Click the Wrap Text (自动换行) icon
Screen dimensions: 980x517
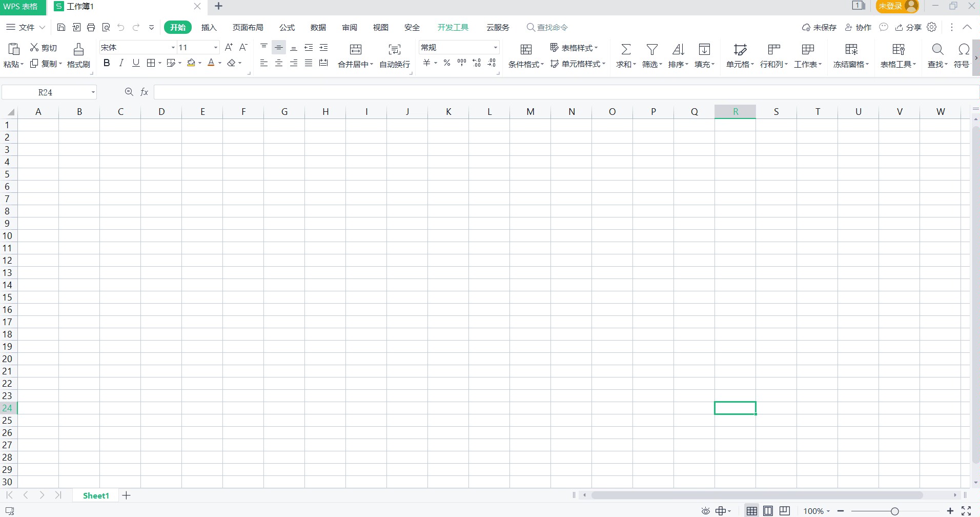click(x=394, y=49)
